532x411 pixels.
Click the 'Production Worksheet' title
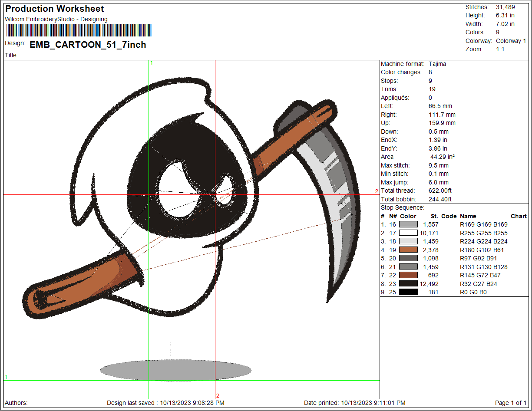tap(55, 9)
